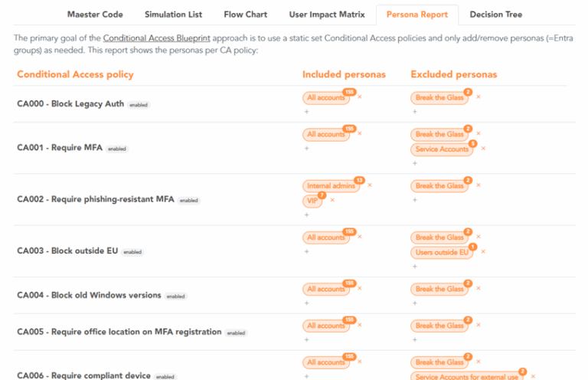The image size is (588, 380).
Task: Add an included persona to CA003
Action: (x=306, y=252)
